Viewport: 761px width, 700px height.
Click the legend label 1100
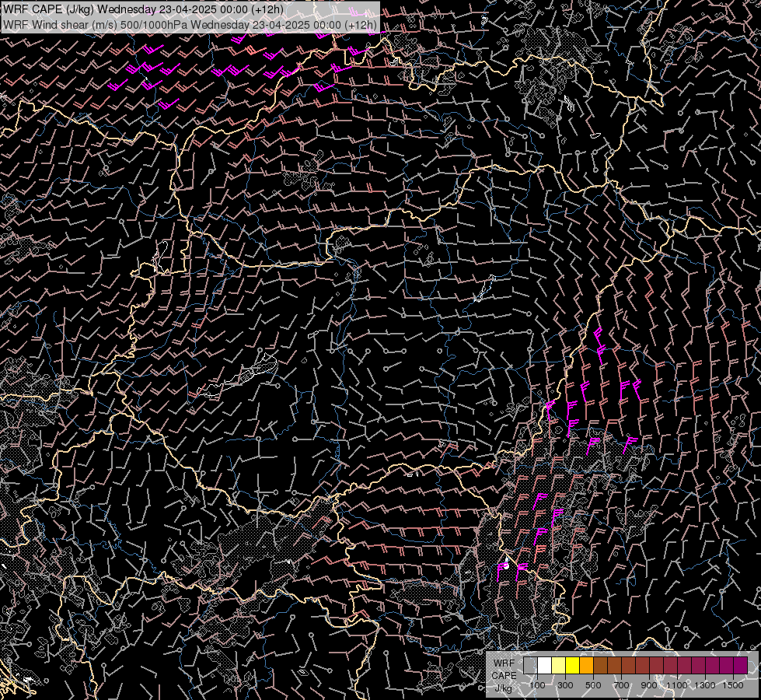click(x=677, y=685)
